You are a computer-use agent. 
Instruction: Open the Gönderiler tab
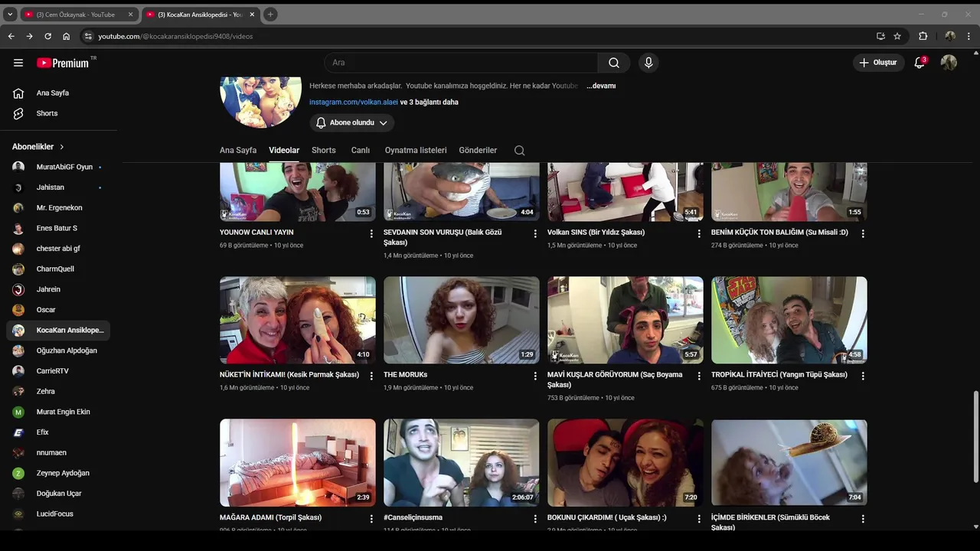[478, 151]
